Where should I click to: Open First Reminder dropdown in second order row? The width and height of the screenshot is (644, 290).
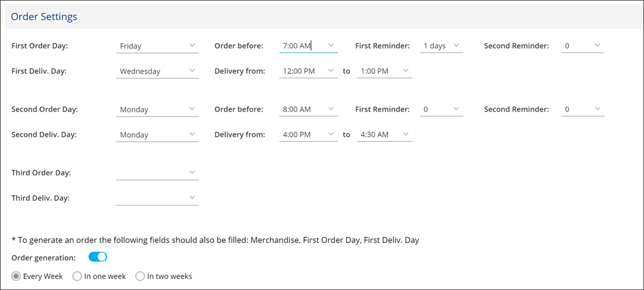[x=442, y=110]
